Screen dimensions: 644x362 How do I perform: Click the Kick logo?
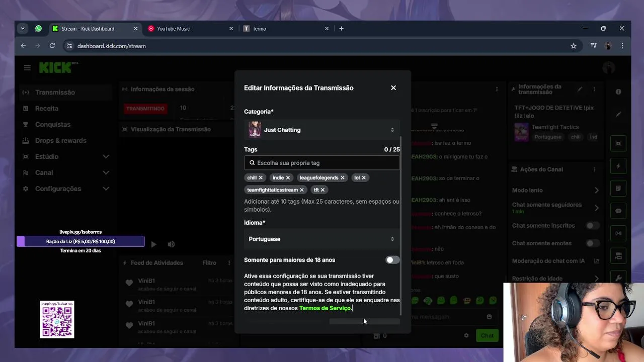point(58,67)
